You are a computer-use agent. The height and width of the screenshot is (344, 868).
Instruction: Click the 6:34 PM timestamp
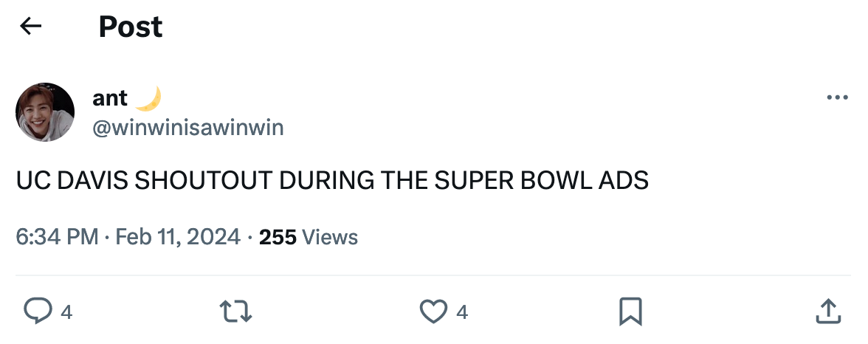(56, 237)
